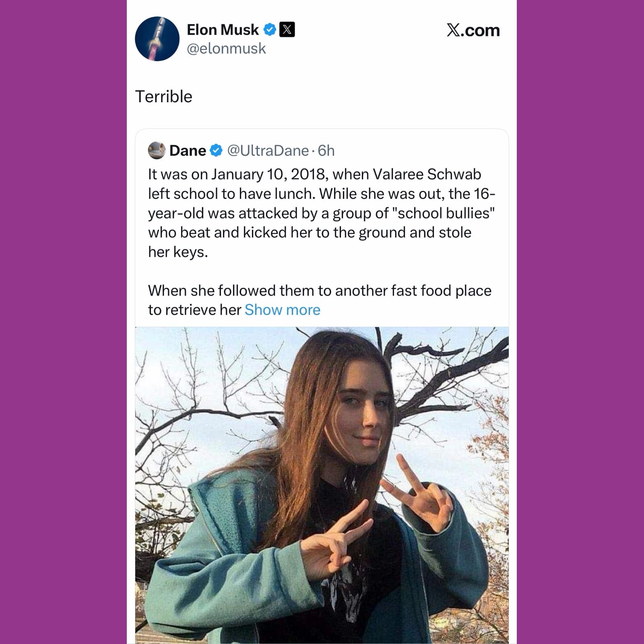Open the @UltraDane handle
Viewport: 644px width, 644px height.
click(x=268, y=150)
